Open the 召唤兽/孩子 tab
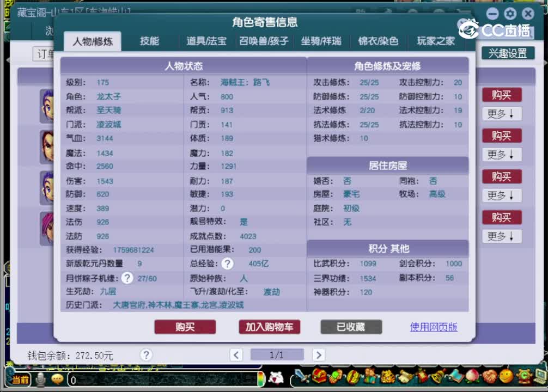The width and height of the screenshot is (548, 392). [x=264, y=41]
